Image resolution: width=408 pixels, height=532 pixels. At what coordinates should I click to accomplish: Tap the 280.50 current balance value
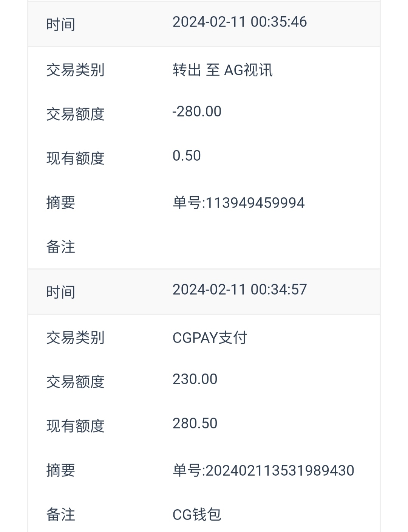coord(195,424)
